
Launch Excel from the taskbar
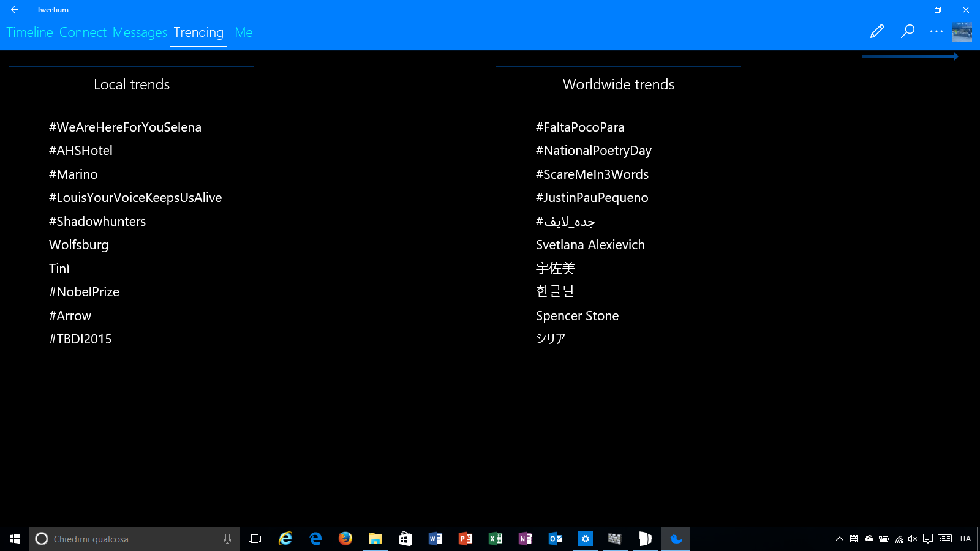coord(495,539)
